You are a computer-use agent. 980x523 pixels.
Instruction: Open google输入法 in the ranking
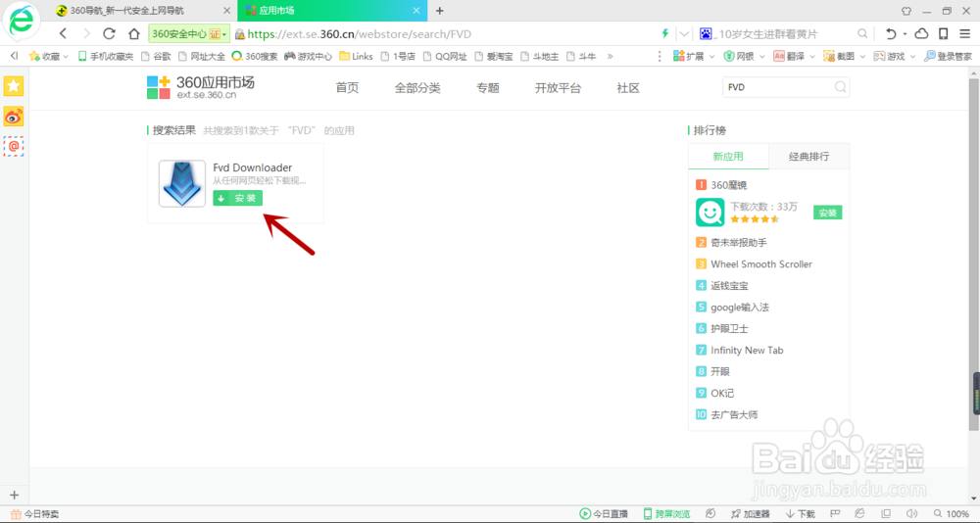tap(740, 308)
